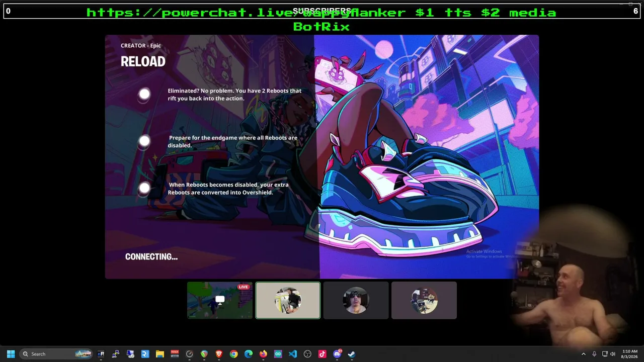Open the Arduino IDE taskbar icon

tap(278, 354)
